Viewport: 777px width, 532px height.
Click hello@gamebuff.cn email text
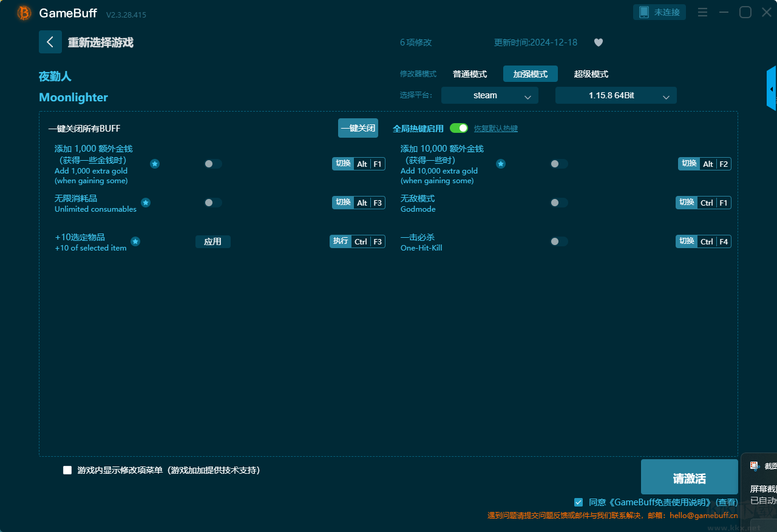(x=704, y=516)
